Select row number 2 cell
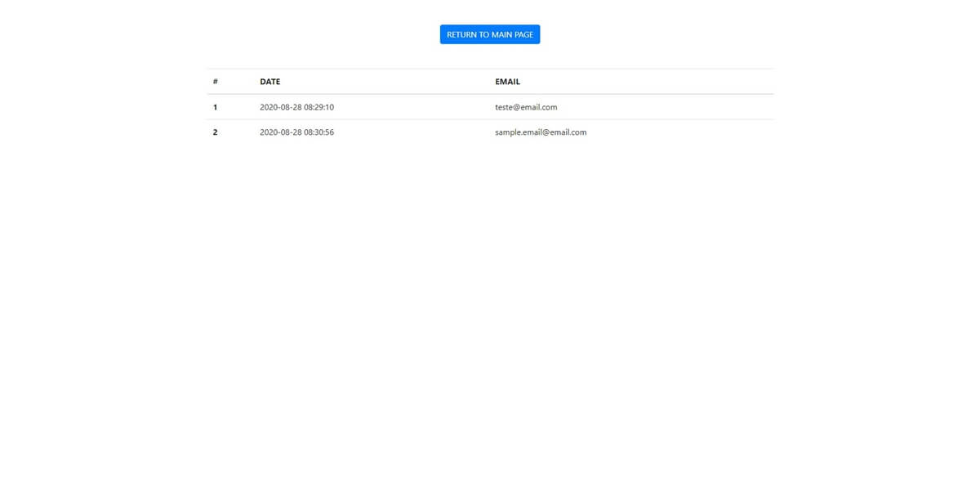Screen dimensions: 980x478 pyautogui.click(x=216, y=132)
